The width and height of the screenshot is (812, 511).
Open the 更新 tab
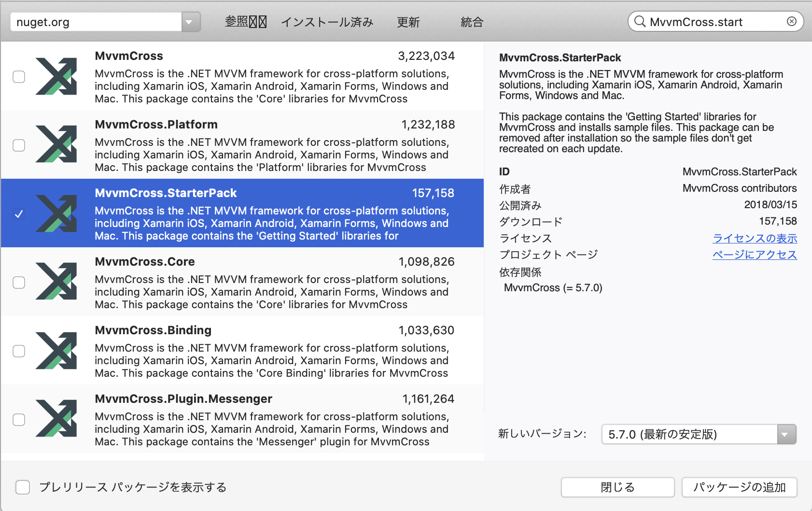[x=408, y=21]
